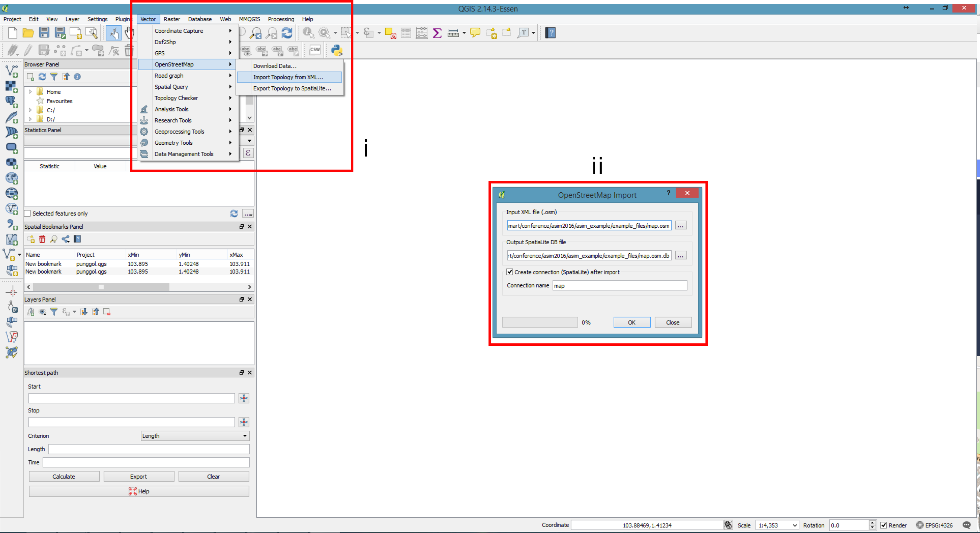Toggle extents display icon beside Coordinate box
980x533 pixels.
pos(728,525)
